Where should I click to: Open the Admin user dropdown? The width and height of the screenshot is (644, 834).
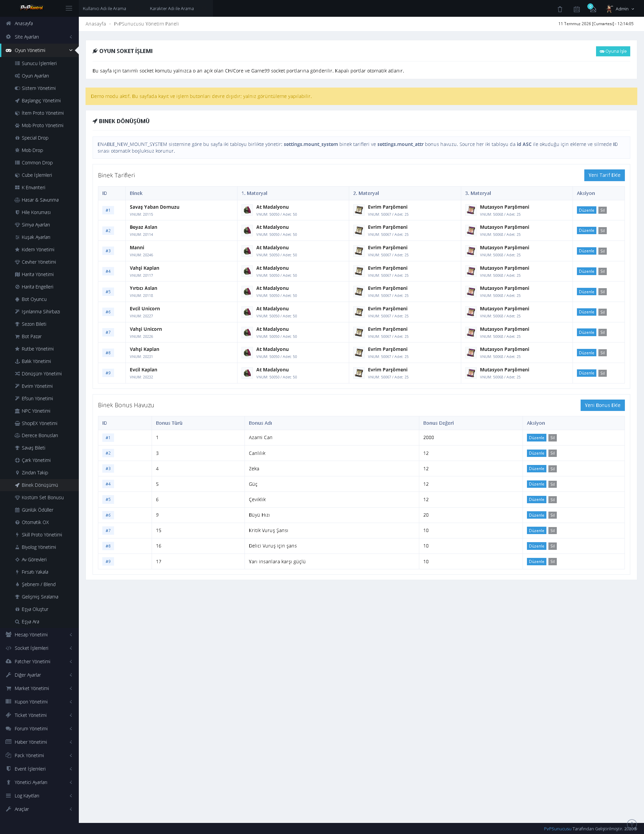[x=620, y=8]
